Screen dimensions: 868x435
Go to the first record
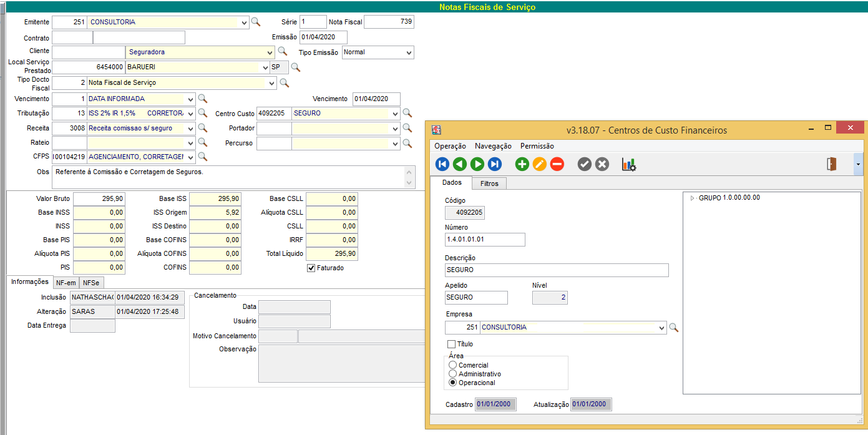pos(442,164)
